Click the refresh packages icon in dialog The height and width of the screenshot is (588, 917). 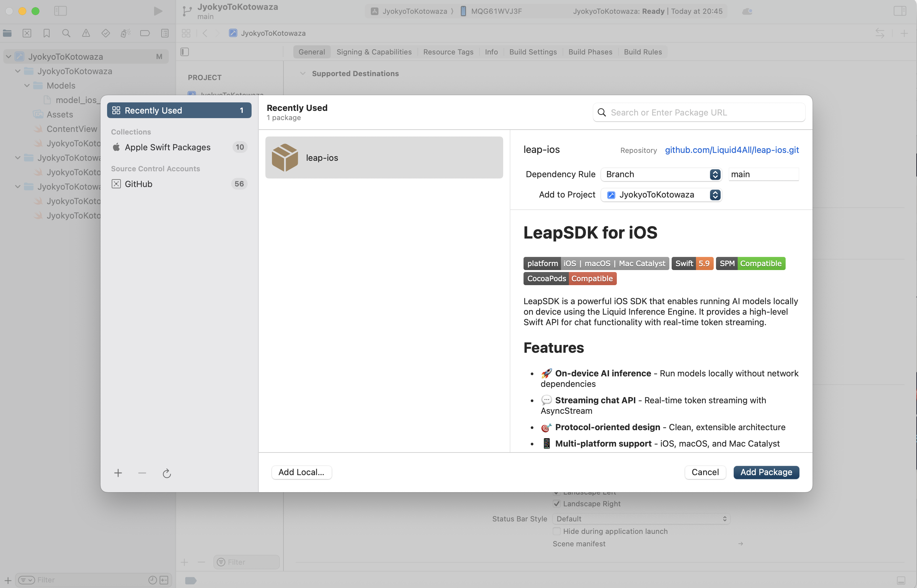pos(167,473)
